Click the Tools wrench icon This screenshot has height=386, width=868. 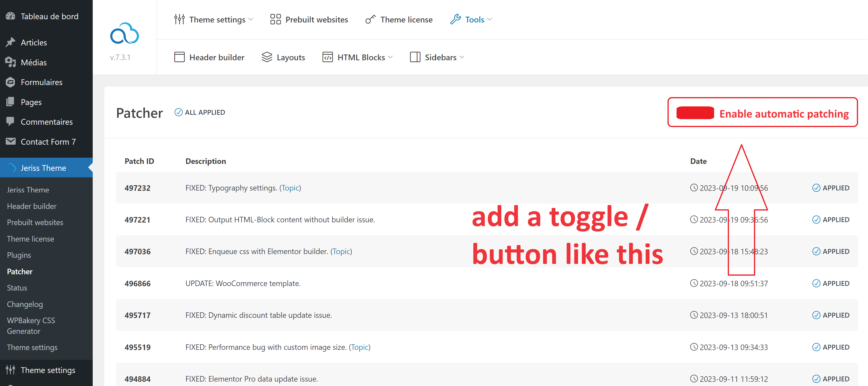tap(455, 19)
